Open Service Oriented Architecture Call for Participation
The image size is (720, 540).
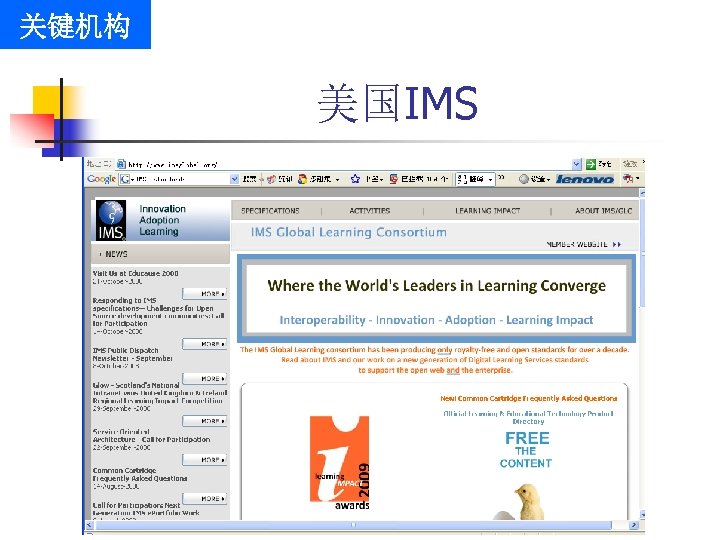click(x=152, y=436)
